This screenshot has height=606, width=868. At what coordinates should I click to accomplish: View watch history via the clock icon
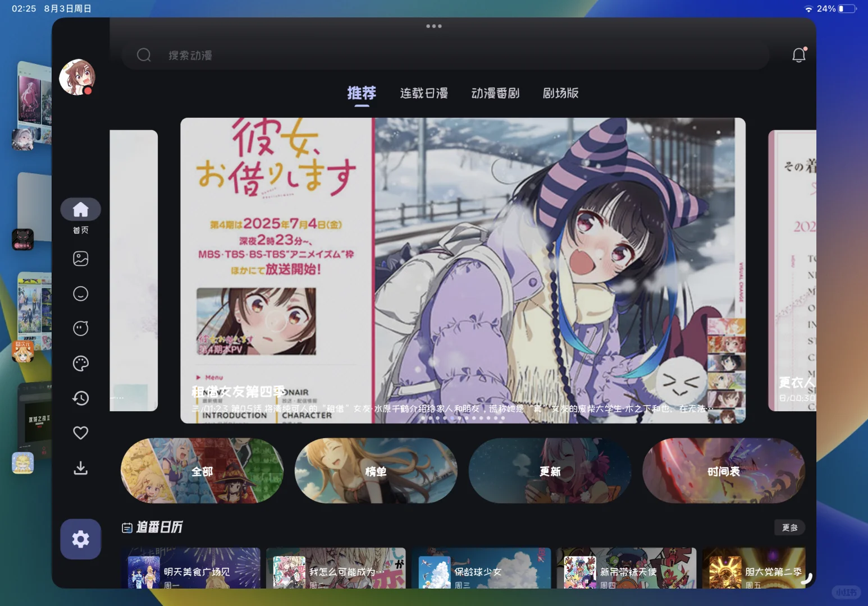pyautogui.click(x=80, y=398)
